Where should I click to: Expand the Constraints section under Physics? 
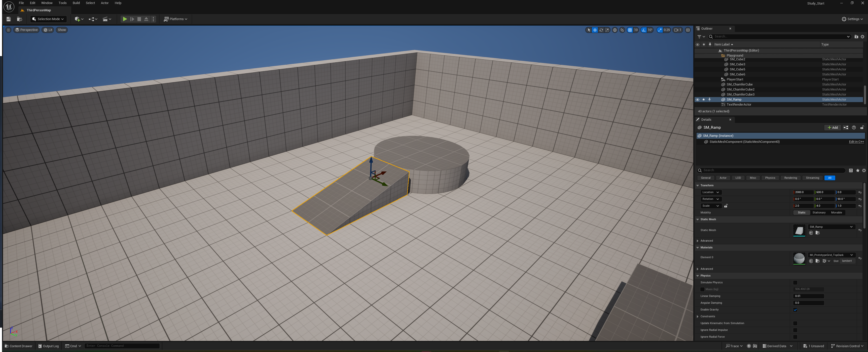coord(698,317)
